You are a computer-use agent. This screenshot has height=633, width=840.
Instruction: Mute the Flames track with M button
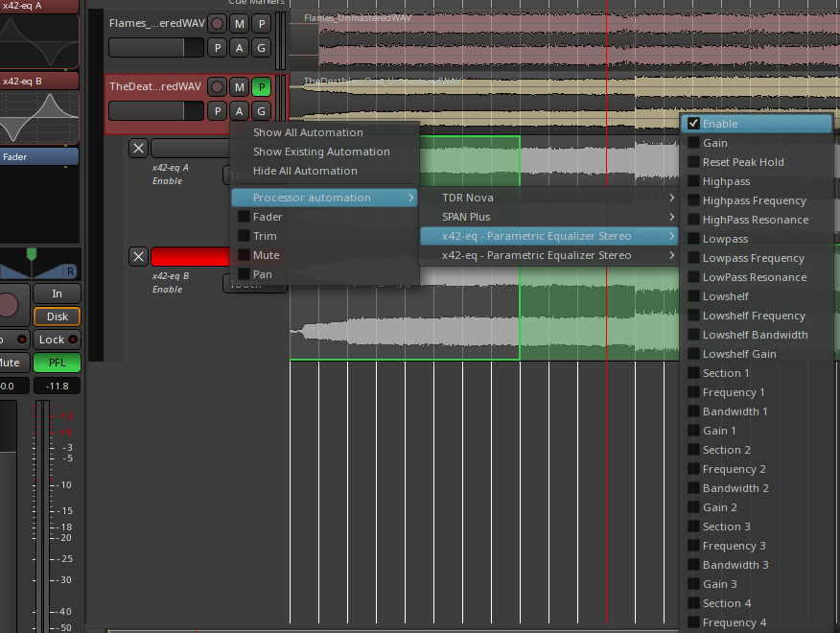[240, 23]
